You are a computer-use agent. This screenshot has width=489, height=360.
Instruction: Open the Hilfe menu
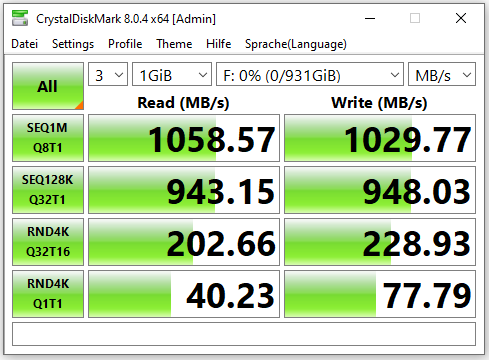point(218,44)
